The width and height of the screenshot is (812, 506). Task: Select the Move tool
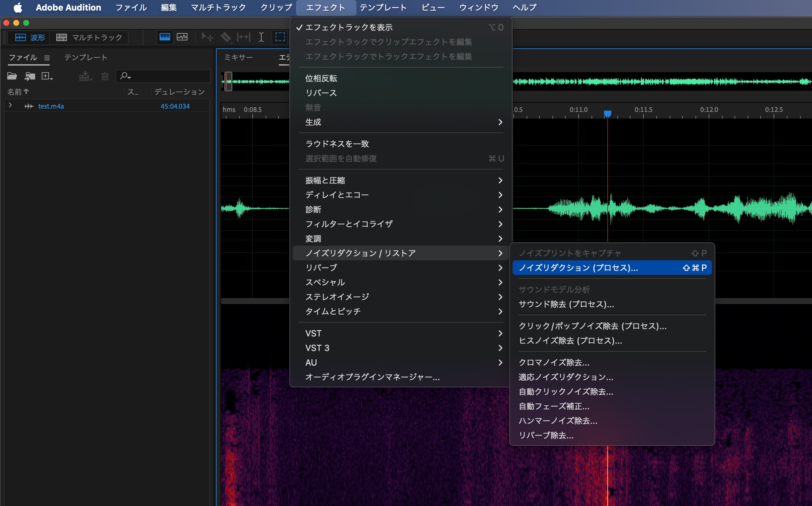point(207,37)
